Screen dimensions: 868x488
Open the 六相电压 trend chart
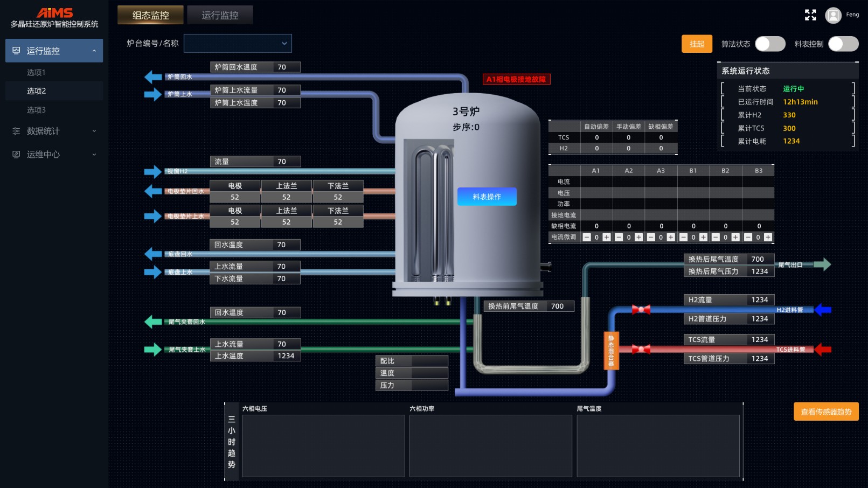(x=323, y=445)
